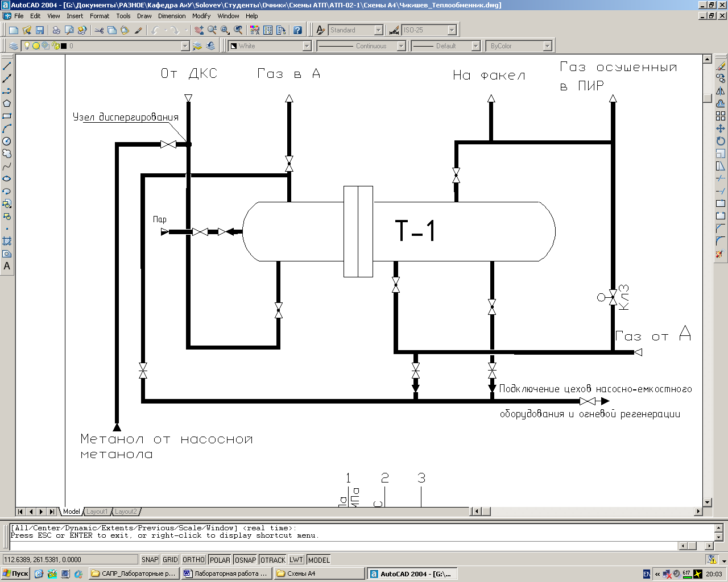
Task: Select the Line drawing tool
Action: pos(7,66)
